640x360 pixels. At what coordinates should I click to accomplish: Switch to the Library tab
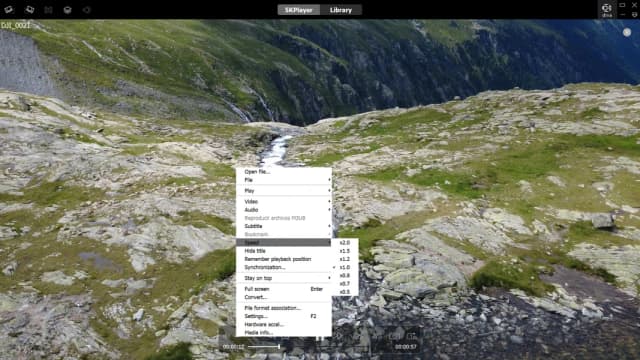[x=341, y=10]
